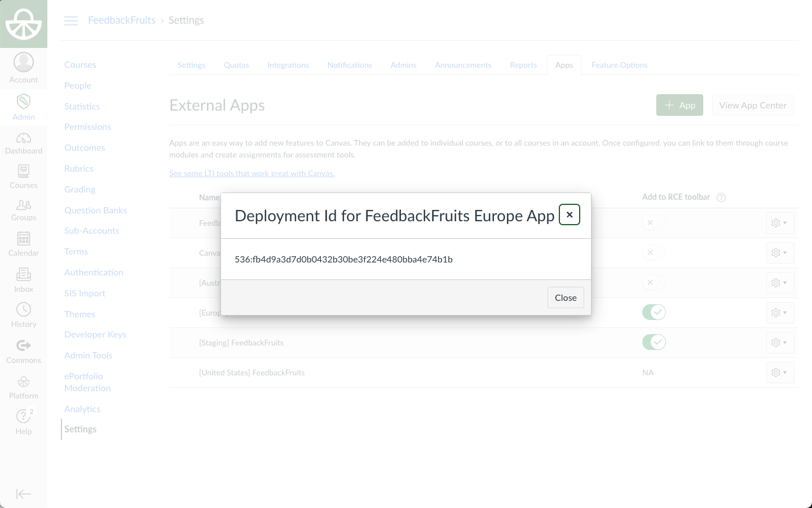Click the Add to RCE toolbar help icon
The width and height of the screenshot is (812, 508).
point(721,197)
